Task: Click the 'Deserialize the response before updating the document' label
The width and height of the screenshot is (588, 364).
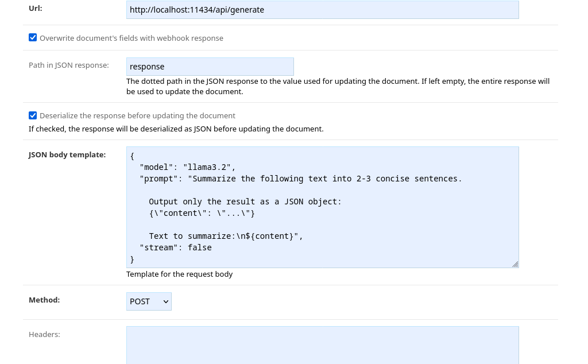Action: point(138,116)
